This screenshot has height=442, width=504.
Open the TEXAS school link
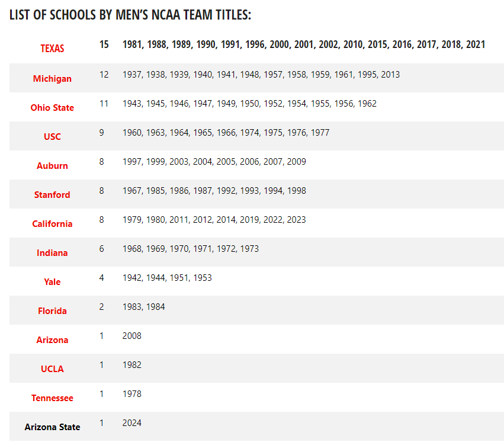pos(52,49)
